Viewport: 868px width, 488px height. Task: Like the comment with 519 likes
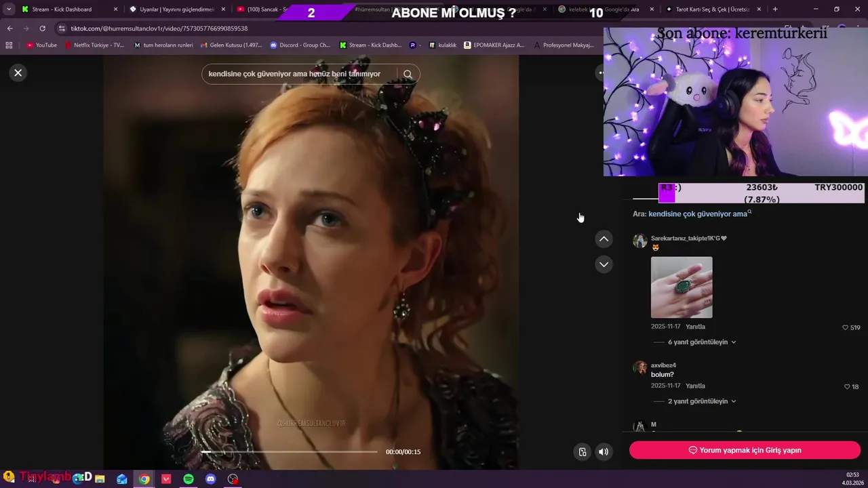coord(851,327)
